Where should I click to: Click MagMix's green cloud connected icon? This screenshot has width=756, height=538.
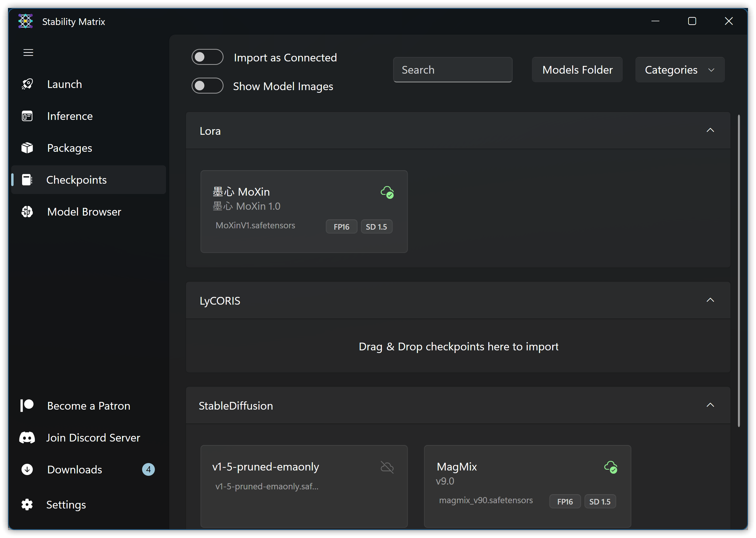click(610, 467)
